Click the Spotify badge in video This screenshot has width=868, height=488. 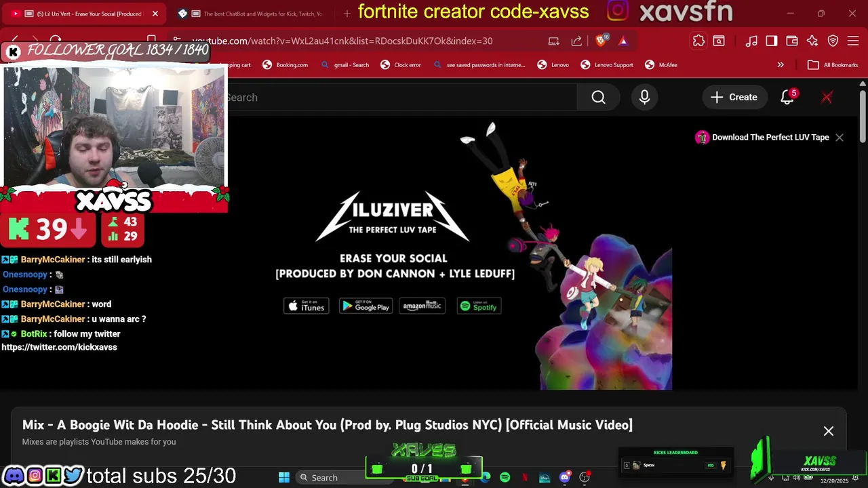pos(479,306)
